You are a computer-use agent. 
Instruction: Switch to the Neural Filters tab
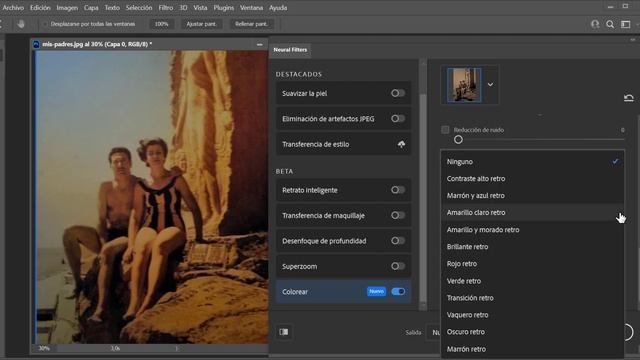290,50
